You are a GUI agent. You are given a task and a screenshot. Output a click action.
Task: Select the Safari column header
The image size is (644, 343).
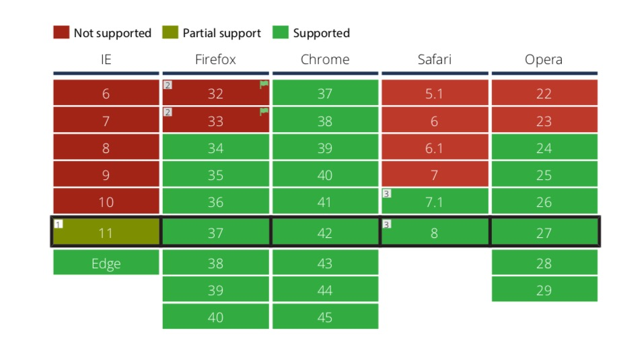[x=435, y=59]
